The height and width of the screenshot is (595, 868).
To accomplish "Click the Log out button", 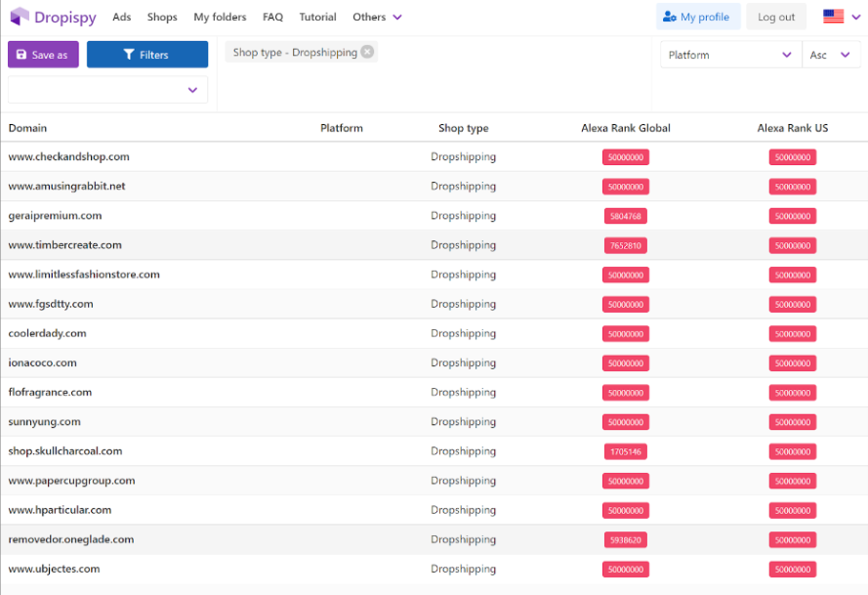I will click(776, 17).
